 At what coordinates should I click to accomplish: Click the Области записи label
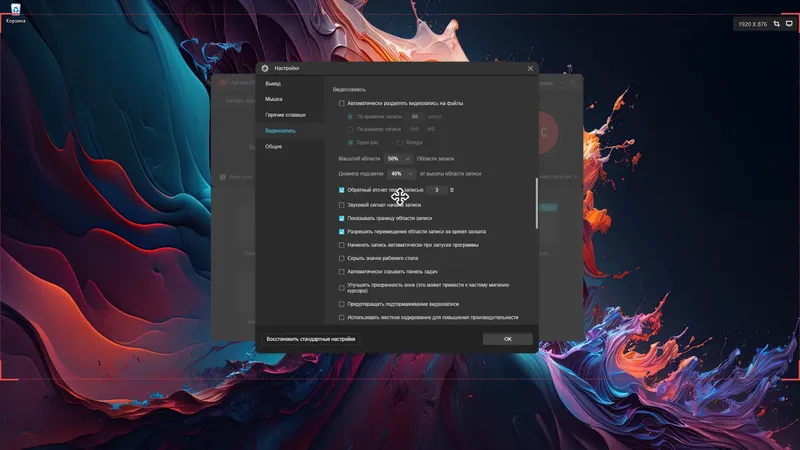[x=435, y=159]
